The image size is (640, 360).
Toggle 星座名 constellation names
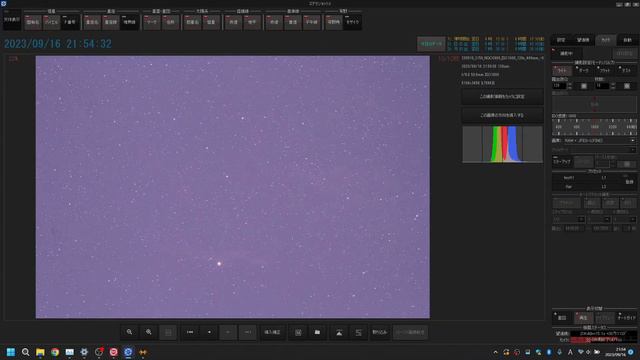[92, 22]
